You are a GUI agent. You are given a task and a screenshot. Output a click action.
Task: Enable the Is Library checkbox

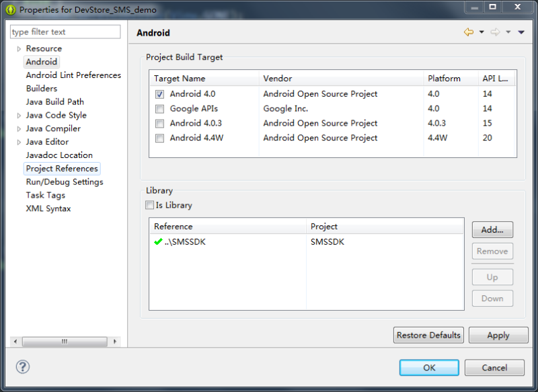[x=150, y=205]
